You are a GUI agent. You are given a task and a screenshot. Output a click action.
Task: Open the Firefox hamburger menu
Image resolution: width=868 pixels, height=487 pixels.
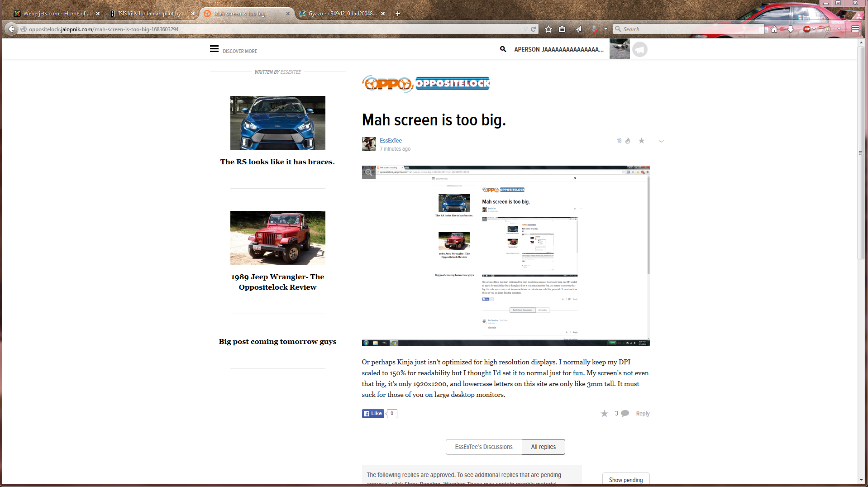855,29
